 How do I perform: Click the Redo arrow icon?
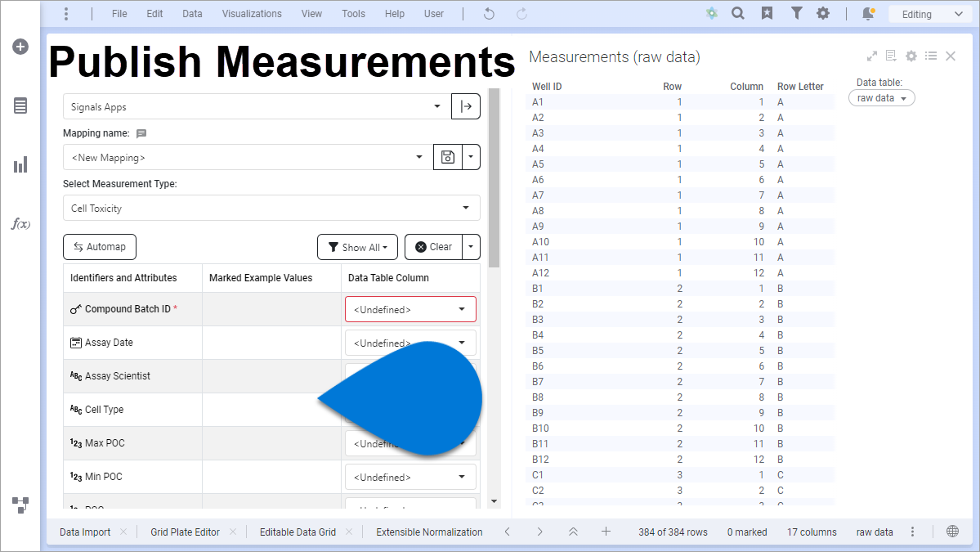(x=521, y=14)
